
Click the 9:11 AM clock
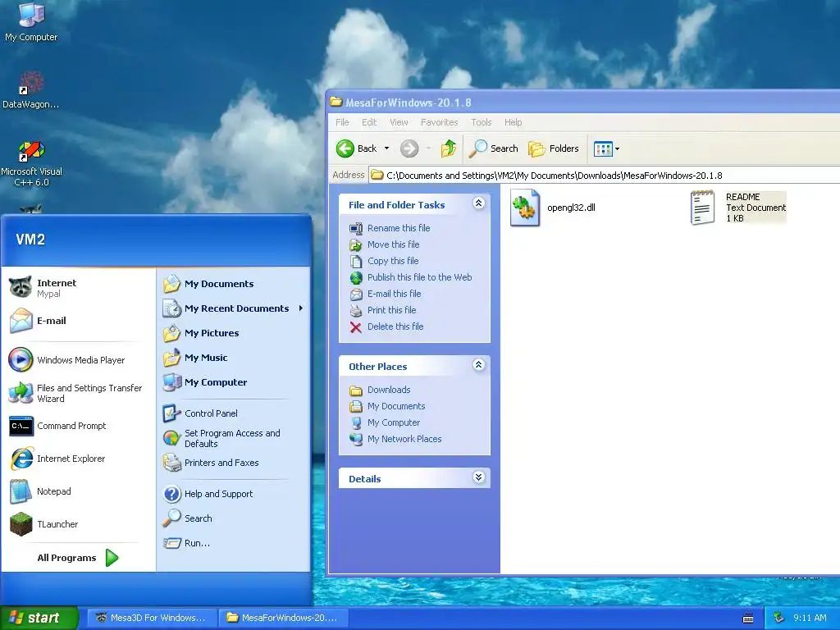click(x=810, y=618)
